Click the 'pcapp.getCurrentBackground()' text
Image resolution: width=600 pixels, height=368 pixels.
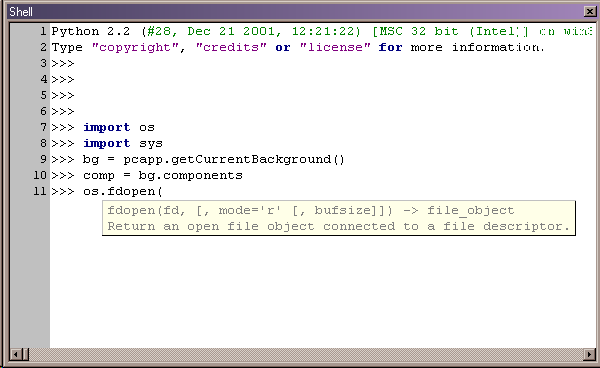pos(234,160)
